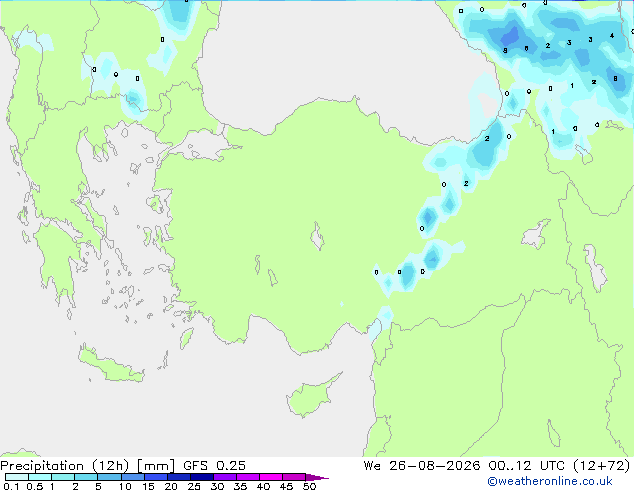Click the 'GFS 0.25' model label

[x=214, y=466]
